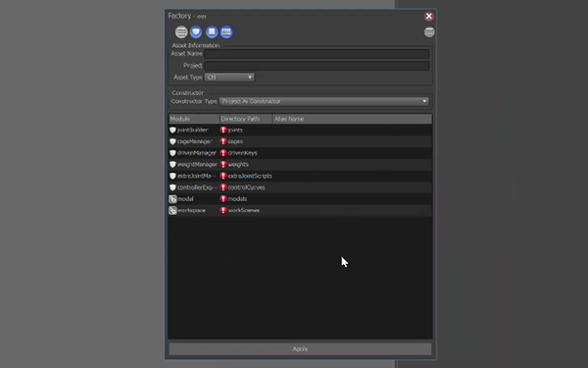588x368 pixels.
Task: Select the cageManager module row
Action: pos(300,141)
